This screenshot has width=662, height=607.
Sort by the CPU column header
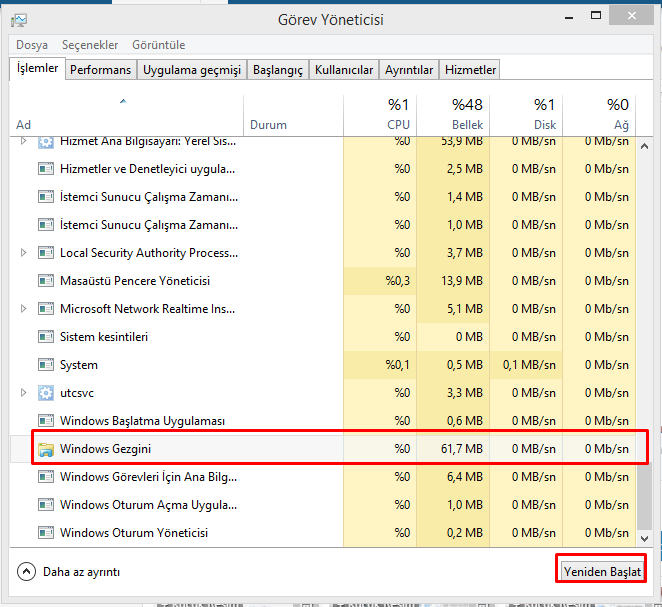click(x=380, y=115)
